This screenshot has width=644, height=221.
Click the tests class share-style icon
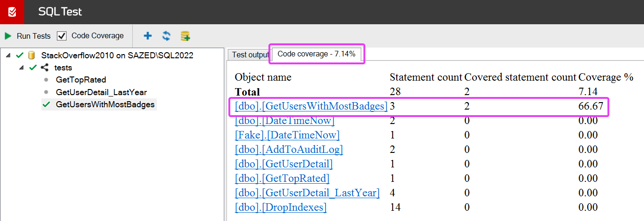[x=45, y=68]
